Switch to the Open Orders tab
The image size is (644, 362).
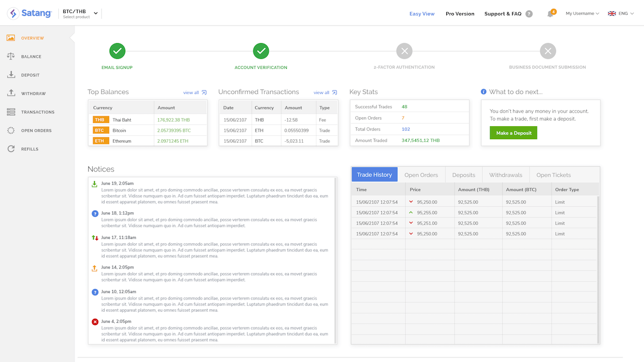tap(421, 175)
